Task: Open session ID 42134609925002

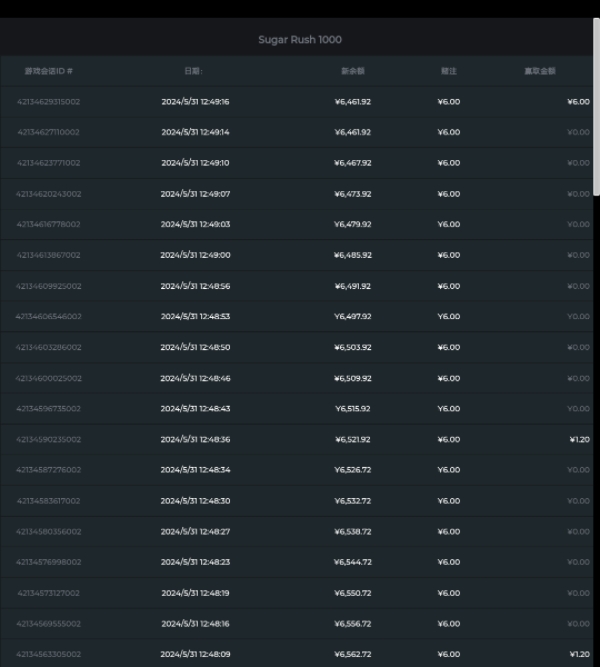Action: (49, 286)
